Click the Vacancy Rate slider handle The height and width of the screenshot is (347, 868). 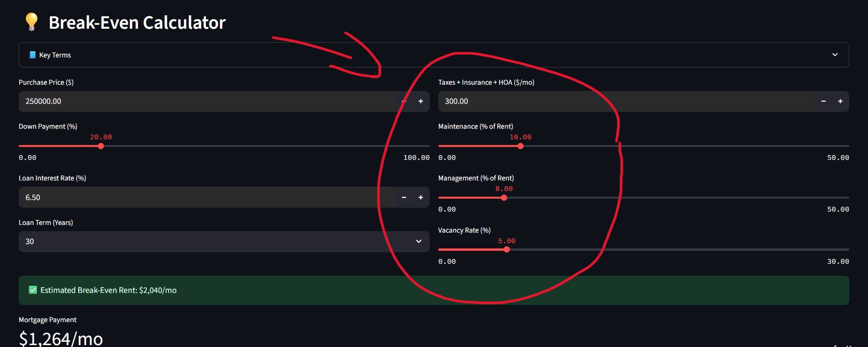pyautogui.click(x=507, y=249)
